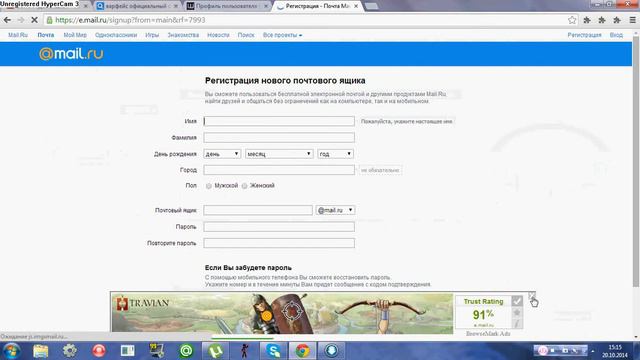640x360 pixels.
Task: Switch to Google Chrome on the taskbar
Action: click(302, 351)
